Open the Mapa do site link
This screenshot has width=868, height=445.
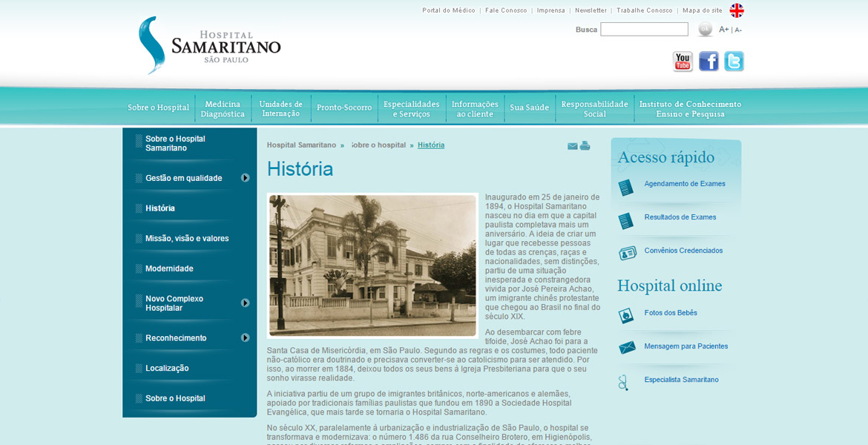tap(702, 10)
